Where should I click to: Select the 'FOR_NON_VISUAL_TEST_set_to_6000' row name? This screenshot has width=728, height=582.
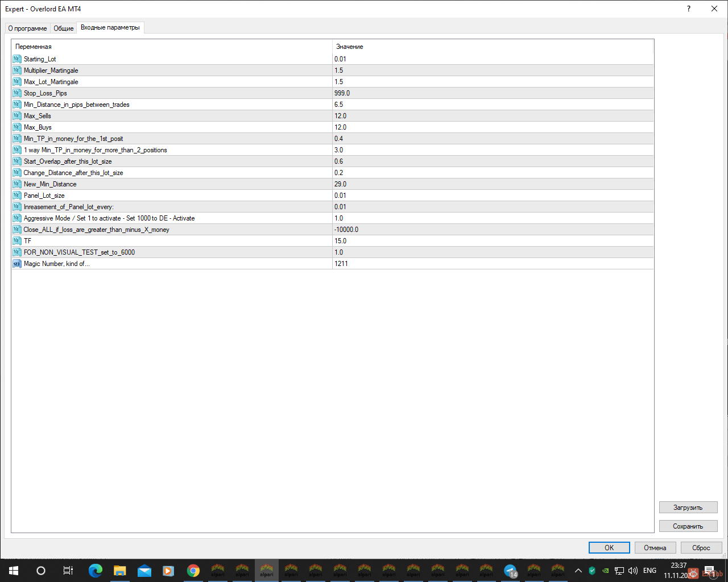[80, 252]
